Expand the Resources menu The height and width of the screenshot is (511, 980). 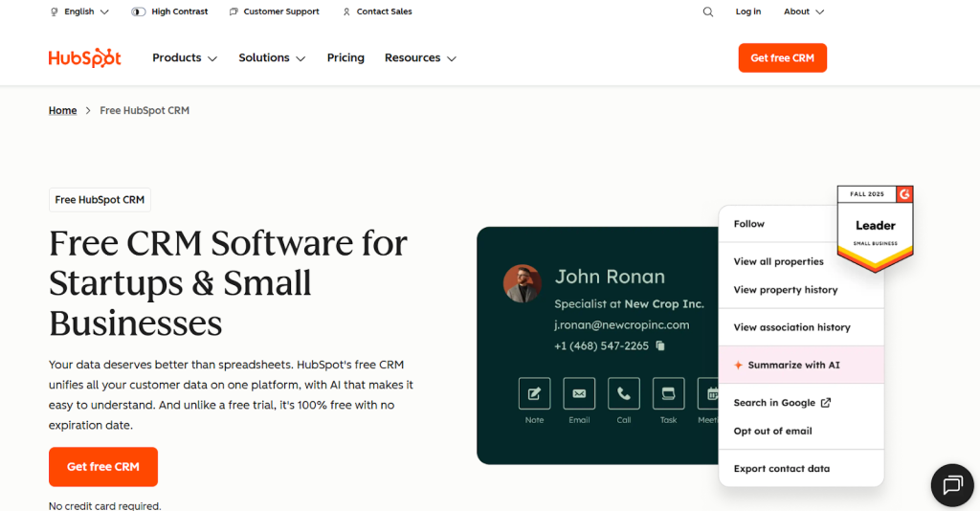pyautogui.click(x=420, y=58)
